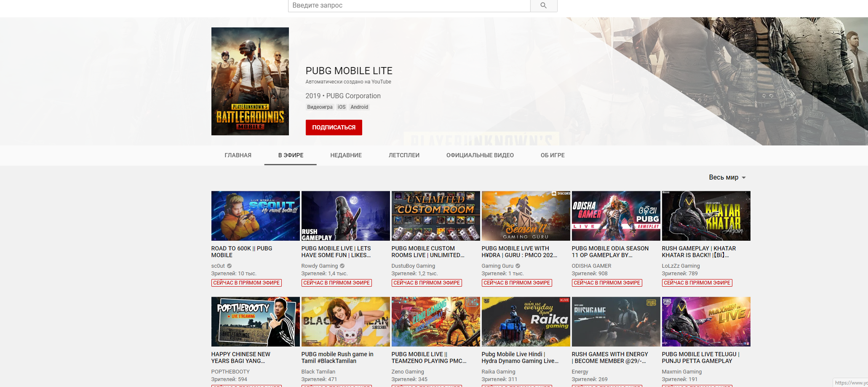Go to the "Официальные видео" tab
Viewport: 868px width, 387px height.
coord(480,155)
